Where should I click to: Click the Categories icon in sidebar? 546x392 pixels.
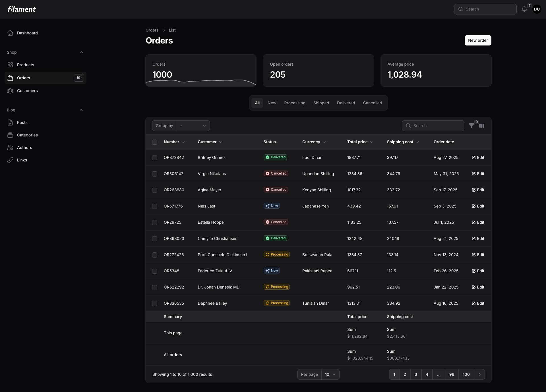pos(10,135)
